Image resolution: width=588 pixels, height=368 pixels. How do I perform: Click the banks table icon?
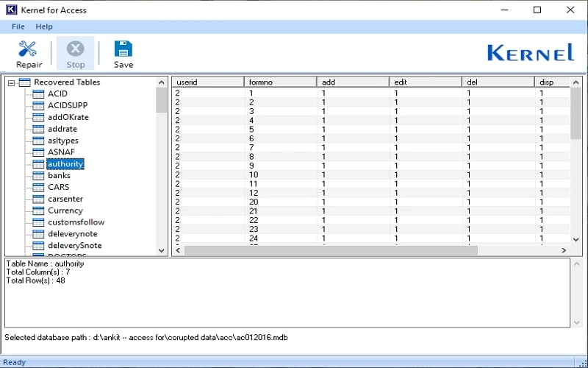pyautogui.click(x=38, y=176)
